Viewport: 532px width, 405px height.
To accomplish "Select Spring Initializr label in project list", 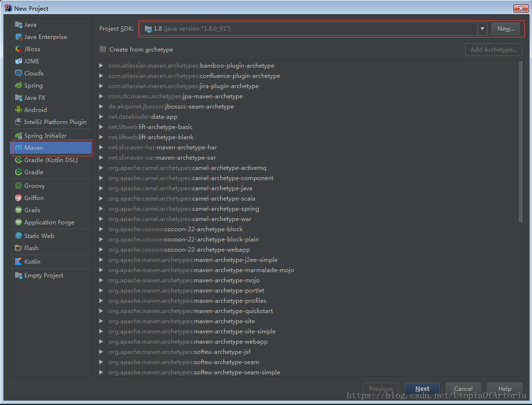I will (45, 135).
